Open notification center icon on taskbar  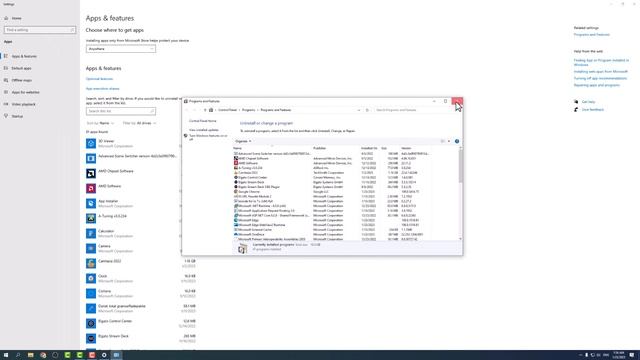point(631,355)
